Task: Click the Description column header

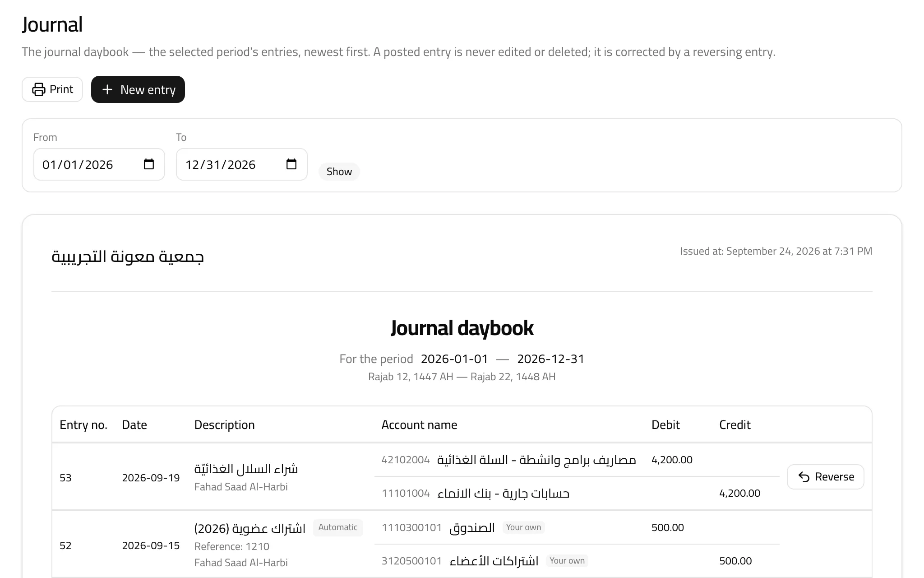Action: tap(225, 425)
